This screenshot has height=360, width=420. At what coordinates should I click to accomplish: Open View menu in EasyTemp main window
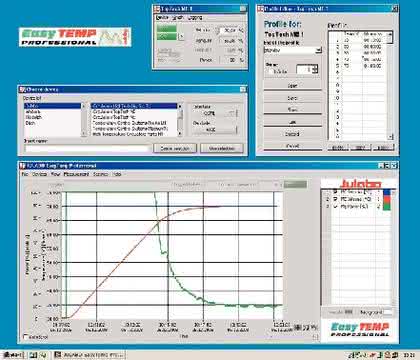tap(55, 174)
